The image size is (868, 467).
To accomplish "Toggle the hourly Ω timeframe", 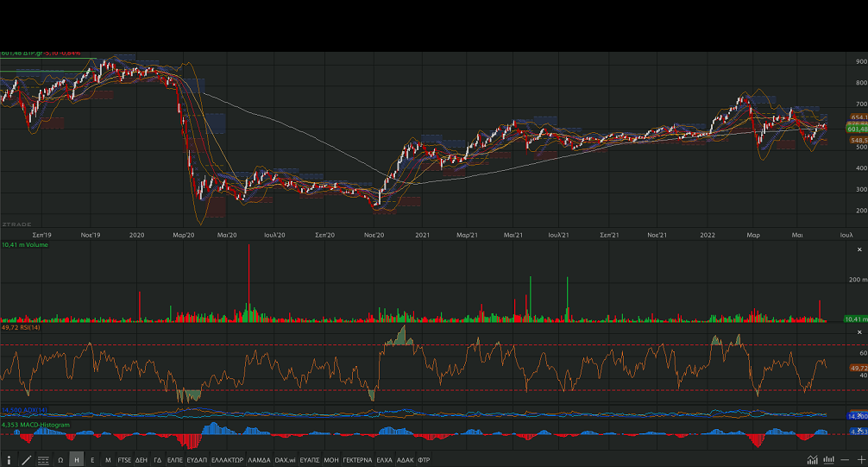I will 60,460.
